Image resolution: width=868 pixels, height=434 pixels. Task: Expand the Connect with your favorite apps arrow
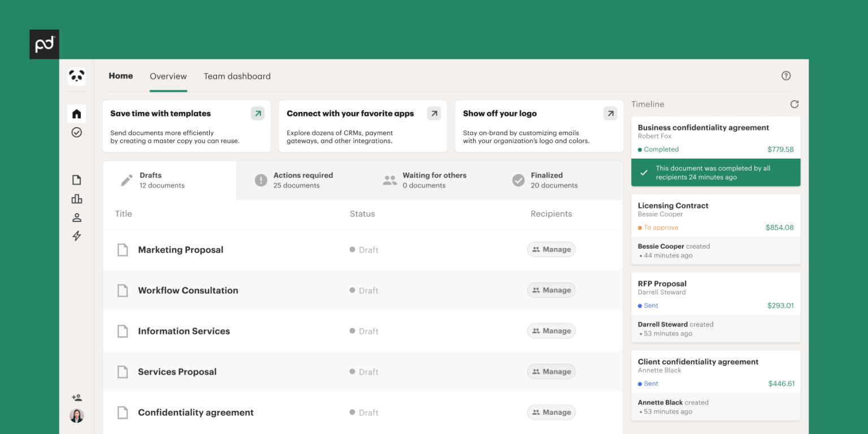tap(434, 114)
